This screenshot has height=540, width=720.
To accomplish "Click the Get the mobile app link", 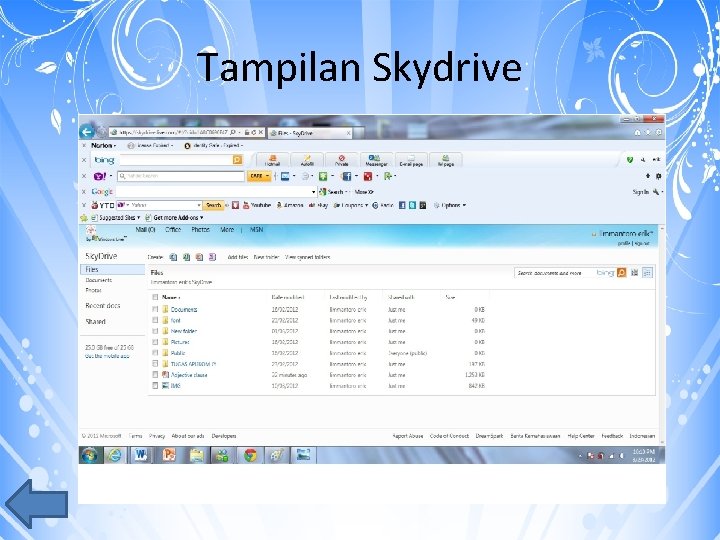I will (x=107, y=356).
